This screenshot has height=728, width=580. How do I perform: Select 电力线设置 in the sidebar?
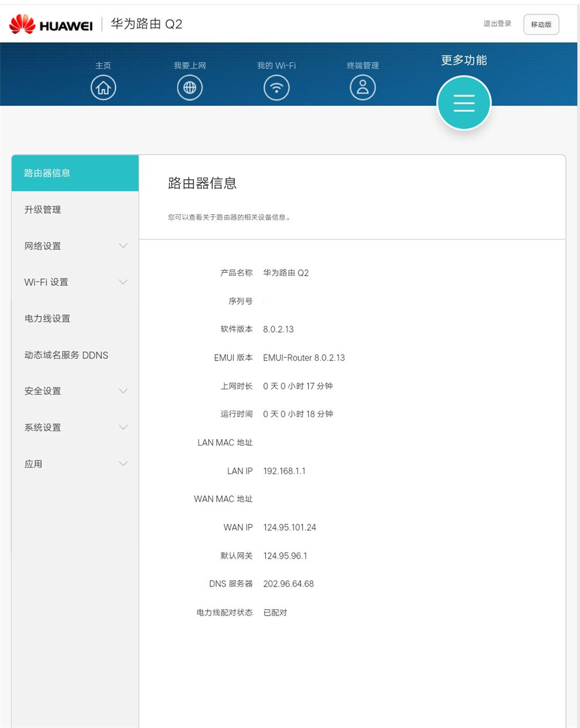point(75,318)
